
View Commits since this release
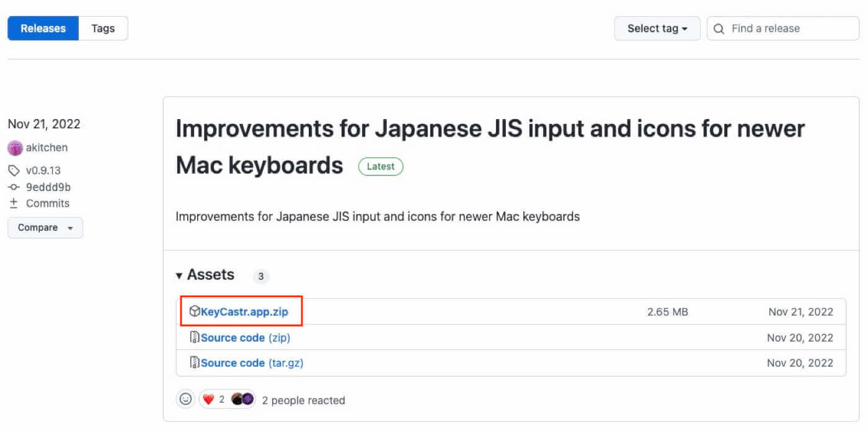pyautogui.click(x=47, y=203)
